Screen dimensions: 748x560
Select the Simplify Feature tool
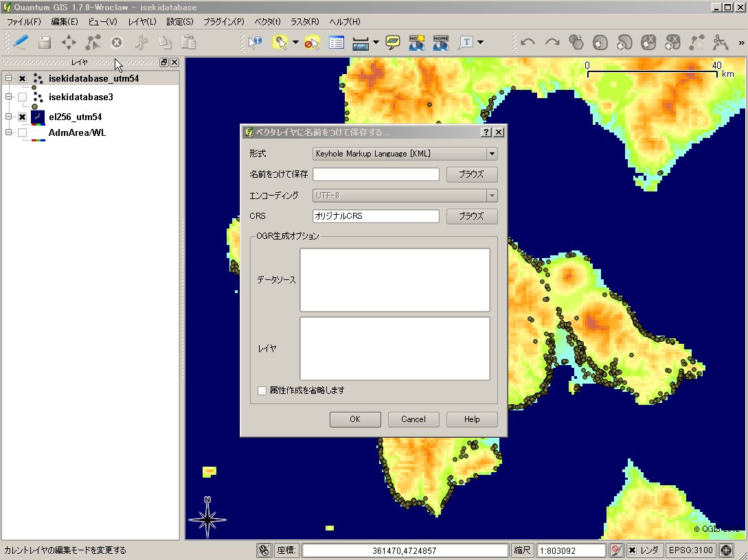coord(576,43)
